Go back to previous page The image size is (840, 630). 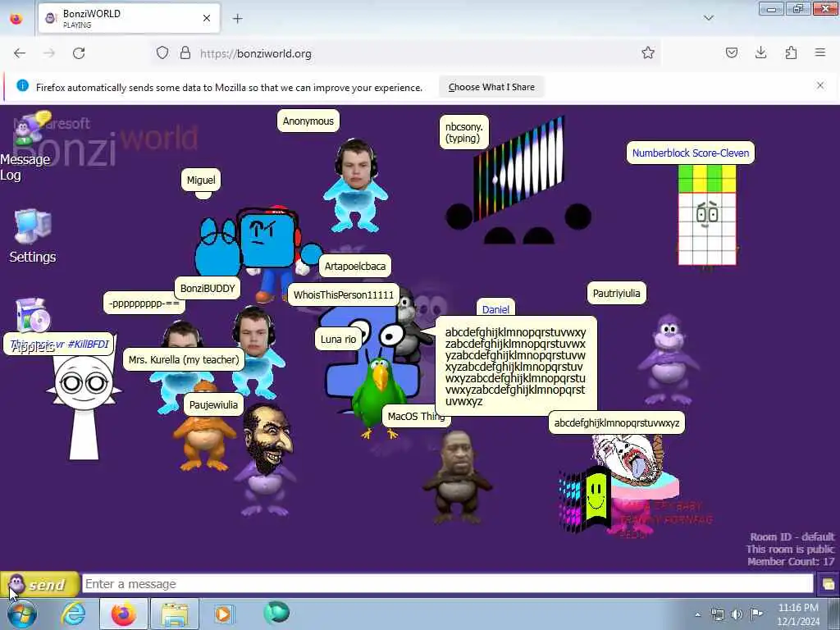tap(20, 53)
